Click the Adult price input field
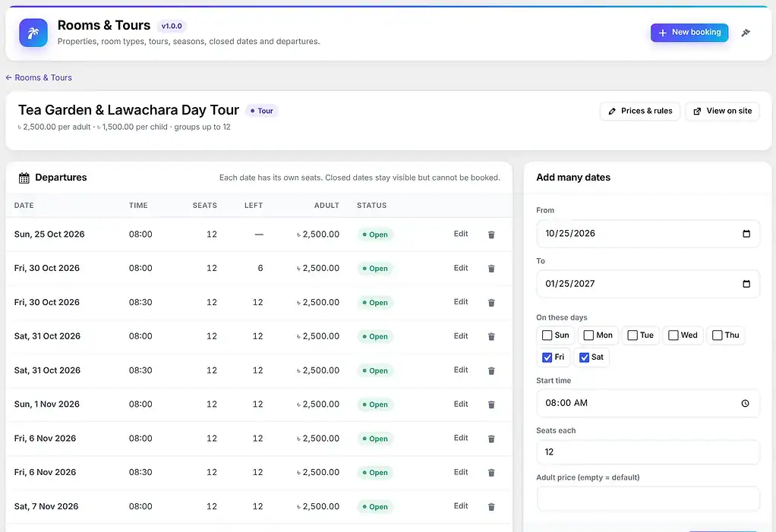This screenshot has width=776, height=532. (648, 499)
